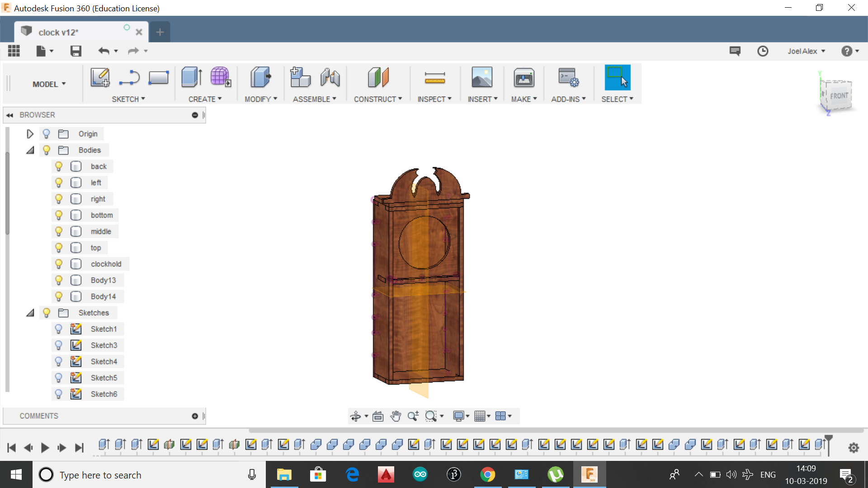
Task: Collapse the Bodies folder
Action: click(30, 150)
